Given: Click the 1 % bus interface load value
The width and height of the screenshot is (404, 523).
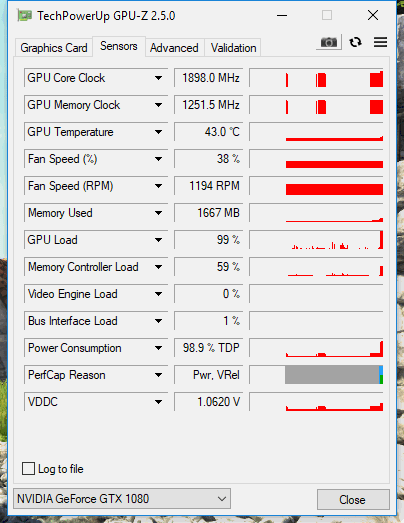Looking at the screenshot, I should [209, 321].
